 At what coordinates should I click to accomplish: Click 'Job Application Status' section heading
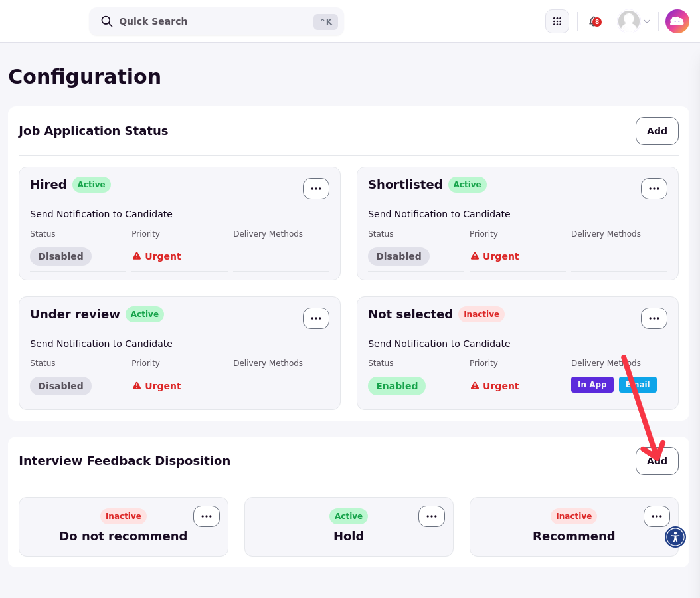point(93,131)
